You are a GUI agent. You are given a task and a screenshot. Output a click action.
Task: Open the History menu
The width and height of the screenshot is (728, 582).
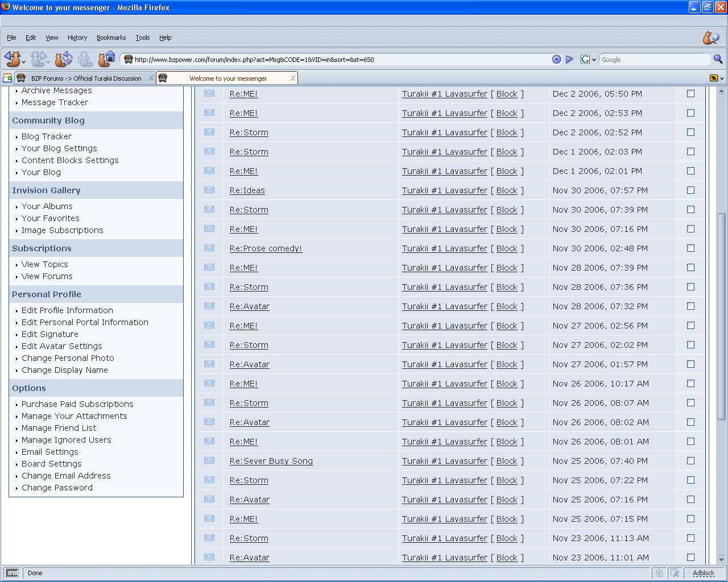click(77, 38)
